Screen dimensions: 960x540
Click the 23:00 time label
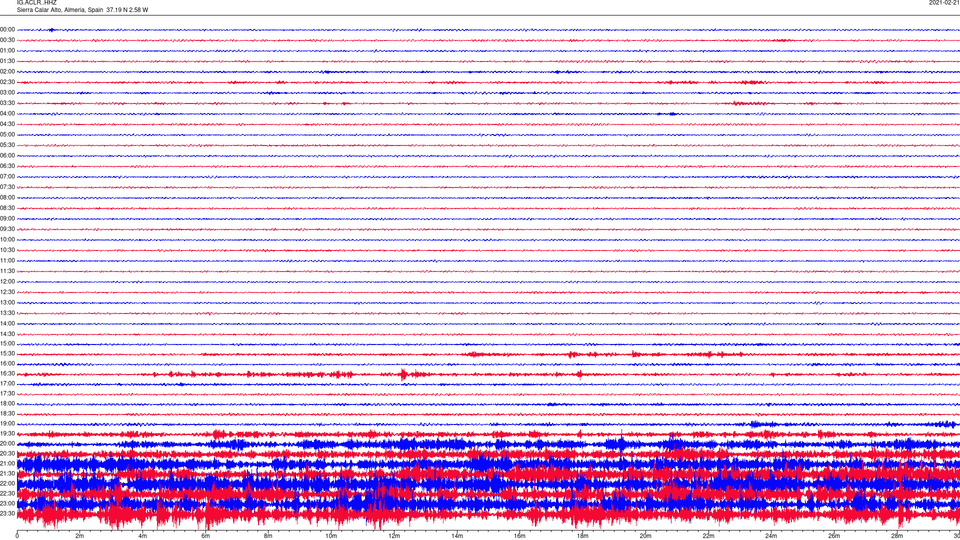click(7, 503)
